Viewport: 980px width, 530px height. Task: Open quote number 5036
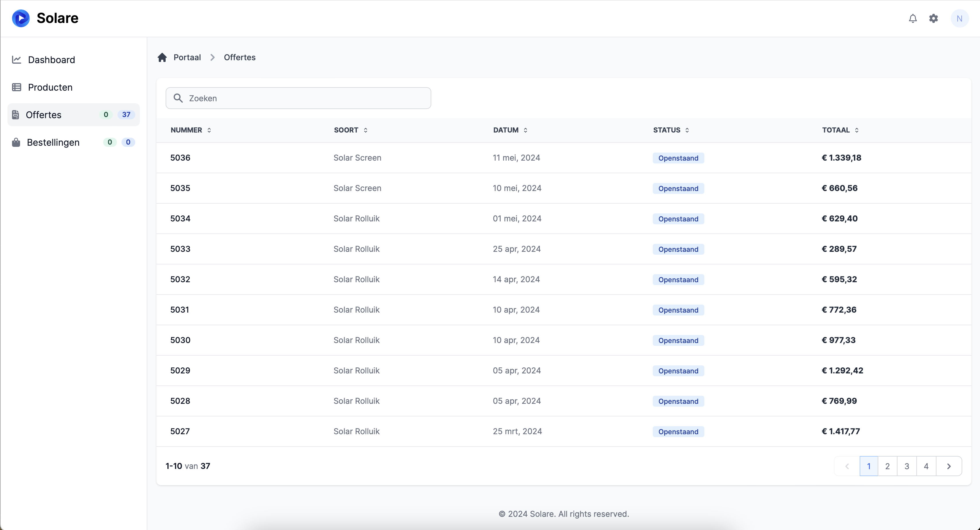pyautogui.click(x=180, y=158)
